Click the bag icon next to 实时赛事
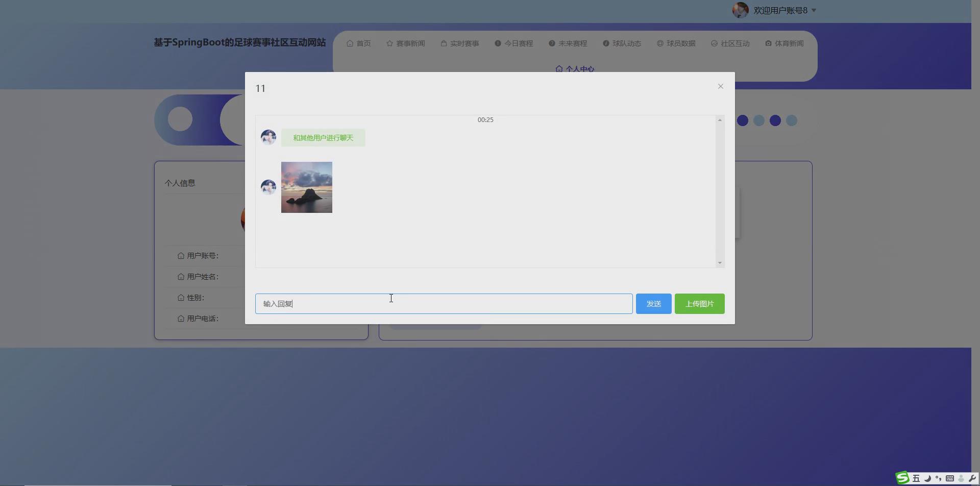 [x=444, y=43]
